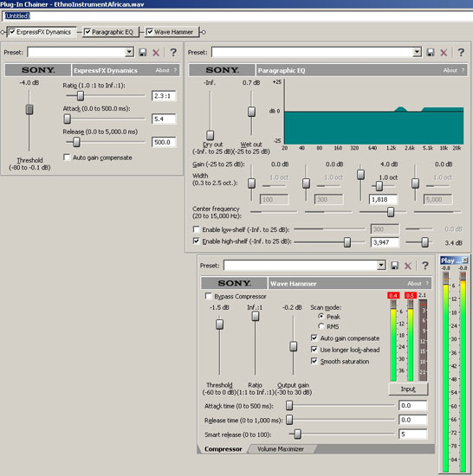Click the Wave Hammer Ratio slider handle
Viewport: 473px width, 476px height.
click(x=256, y=316)
